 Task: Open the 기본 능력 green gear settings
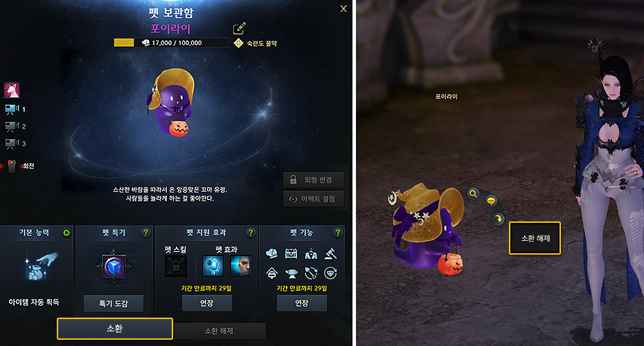(x=66, y=233)
